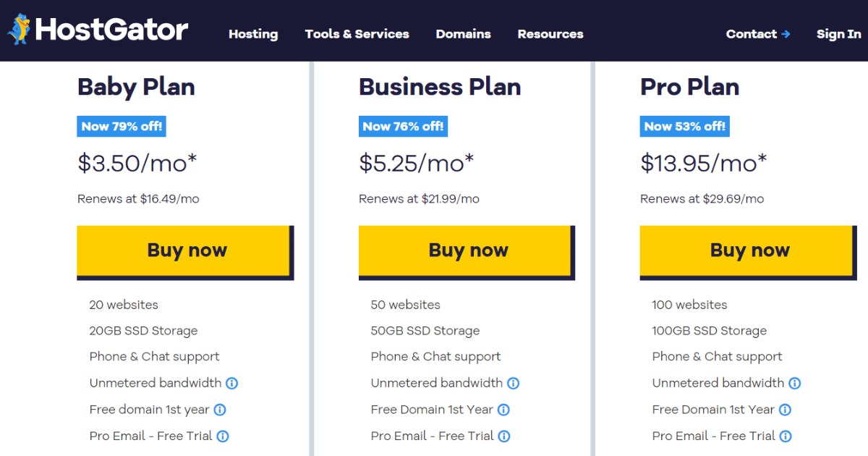Screen dimensions: 868x456
Task: Expand the Tools & Services menu
Action: tap(357, 34)
